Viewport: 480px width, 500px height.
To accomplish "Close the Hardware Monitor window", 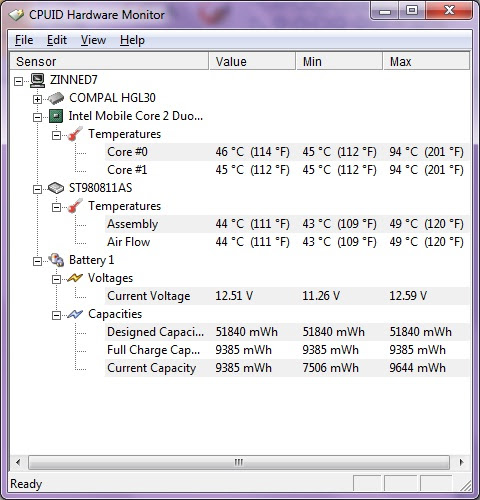I will [x=449, y=11].
